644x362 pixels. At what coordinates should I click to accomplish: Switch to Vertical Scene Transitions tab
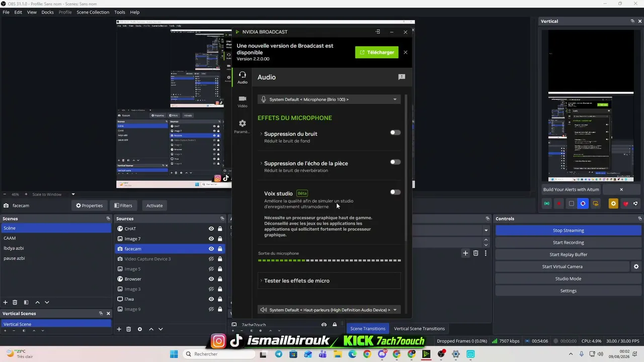pyautogui.click(x=419, y=329)
